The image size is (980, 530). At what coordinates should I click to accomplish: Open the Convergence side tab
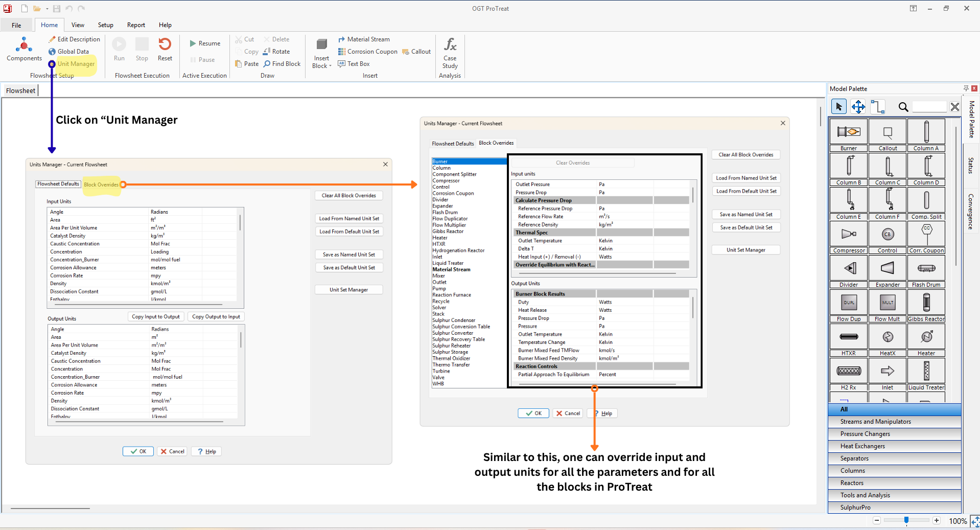971,212
